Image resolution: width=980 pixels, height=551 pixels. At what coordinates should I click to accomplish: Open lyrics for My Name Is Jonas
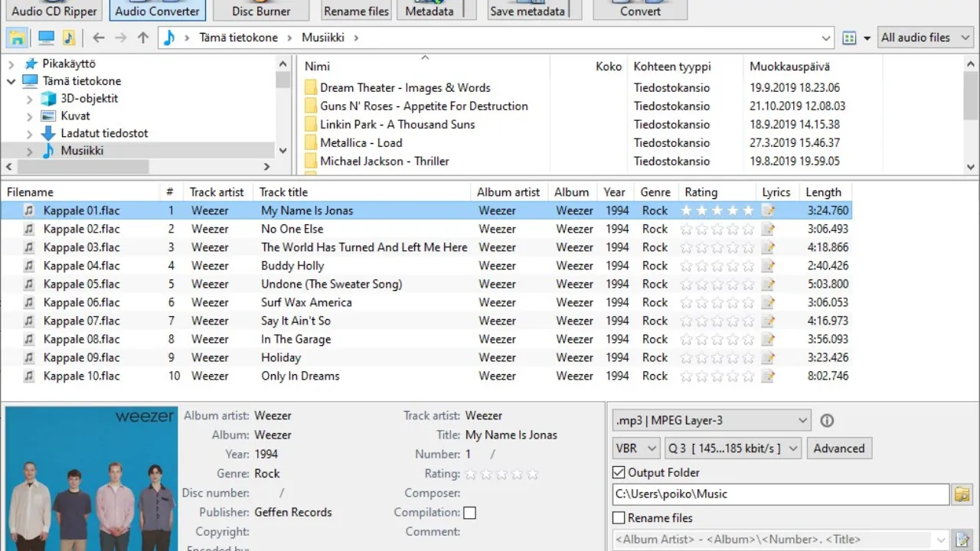pyautogui.click(x=768, y=210)
